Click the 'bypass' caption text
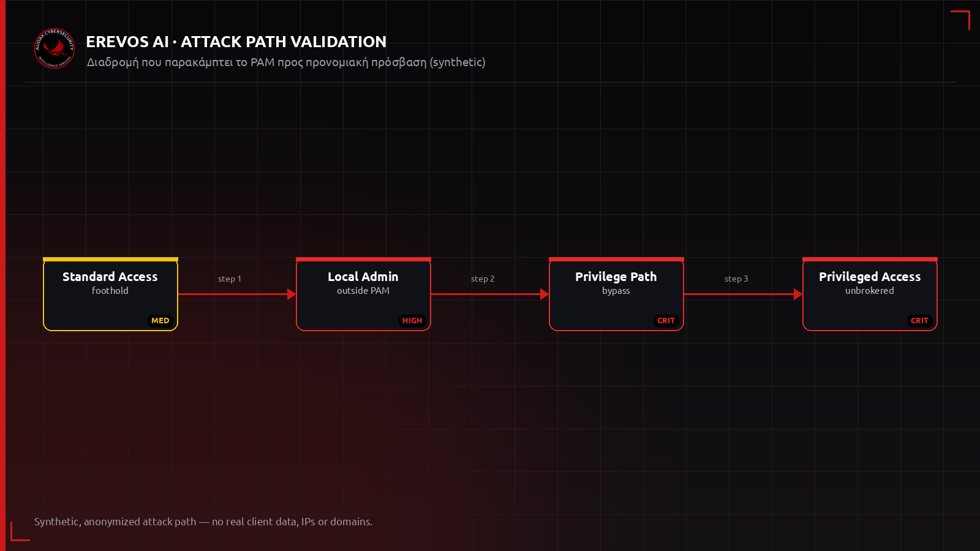 click(616, 291)
